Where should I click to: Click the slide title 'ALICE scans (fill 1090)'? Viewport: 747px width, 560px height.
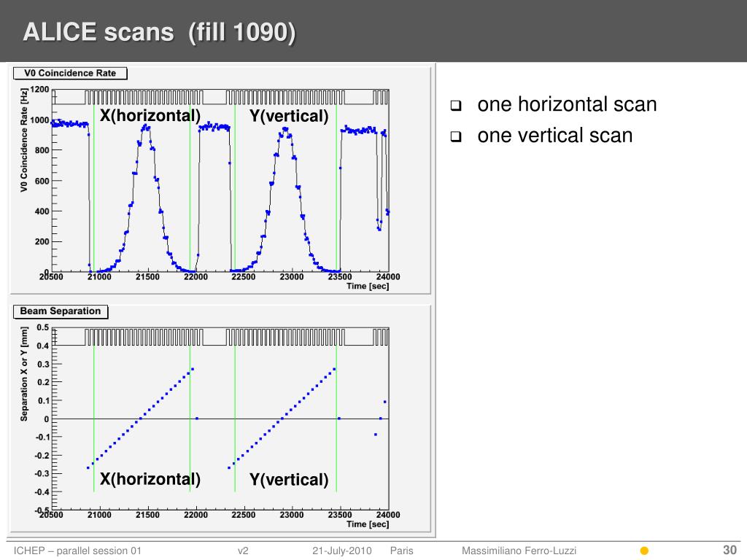[159, 32]
